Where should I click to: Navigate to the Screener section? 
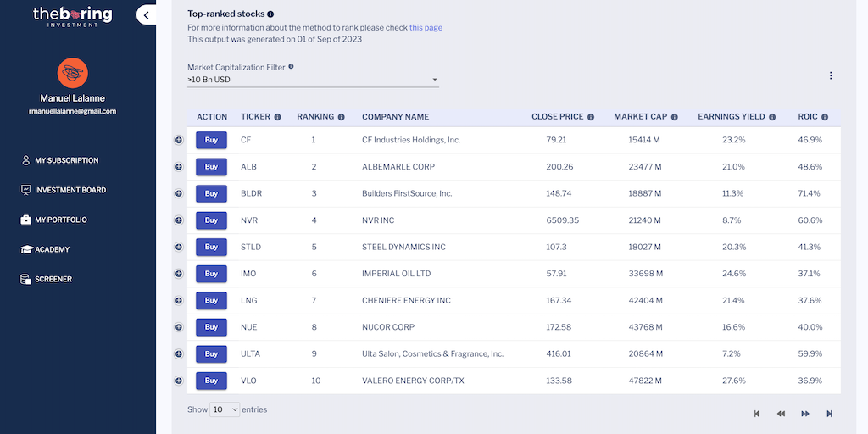coord(53,279)
